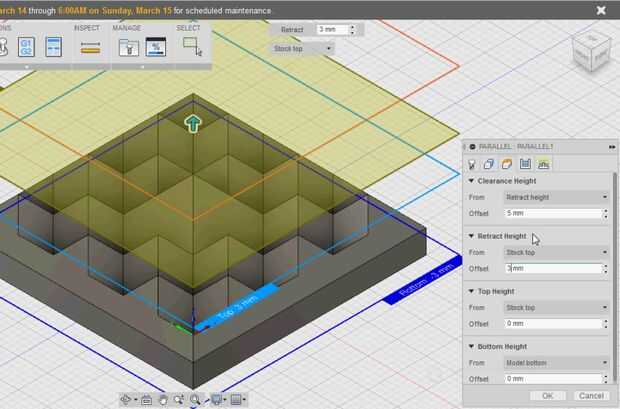Select the Measure tool under Inspect
The height and width of the screenshot is (409, 620).
[x=90, y=47]
